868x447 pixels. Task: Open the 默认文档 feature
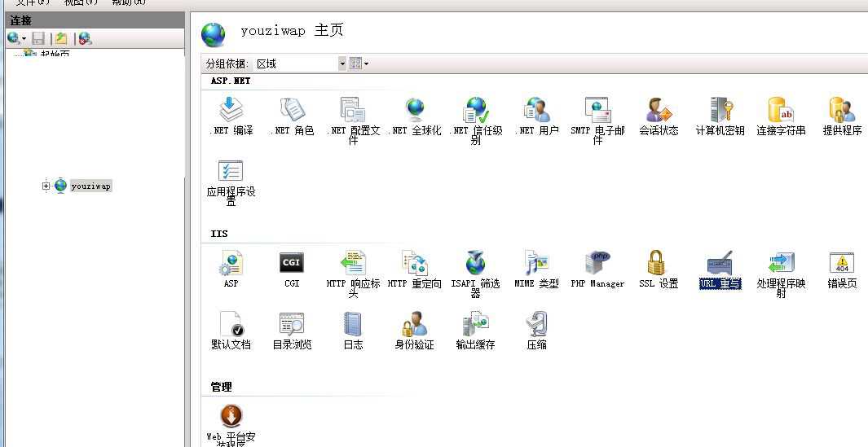point(231,331)
